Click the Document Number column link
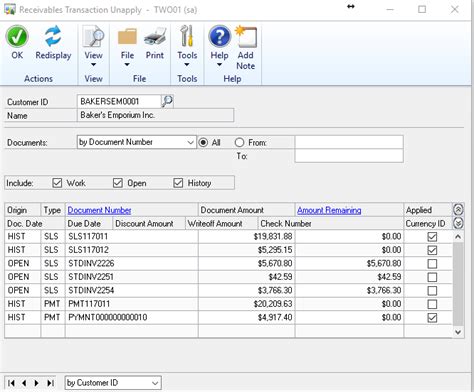 coord(99,210)
